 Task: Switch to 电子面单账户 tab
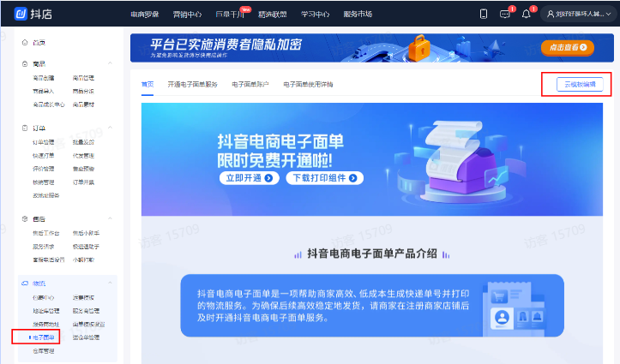[250, 85]
